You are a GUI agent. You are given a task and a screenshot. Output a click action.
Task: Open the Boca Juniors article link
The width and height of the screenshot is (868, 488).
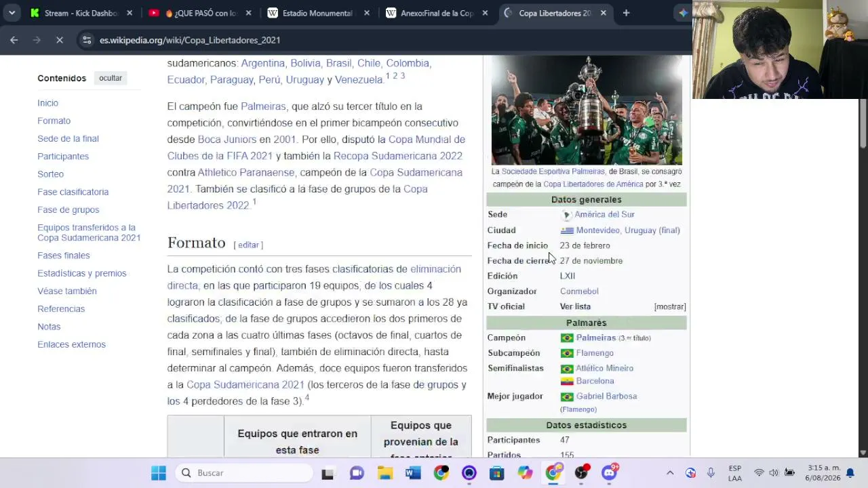tap(226, 140)
